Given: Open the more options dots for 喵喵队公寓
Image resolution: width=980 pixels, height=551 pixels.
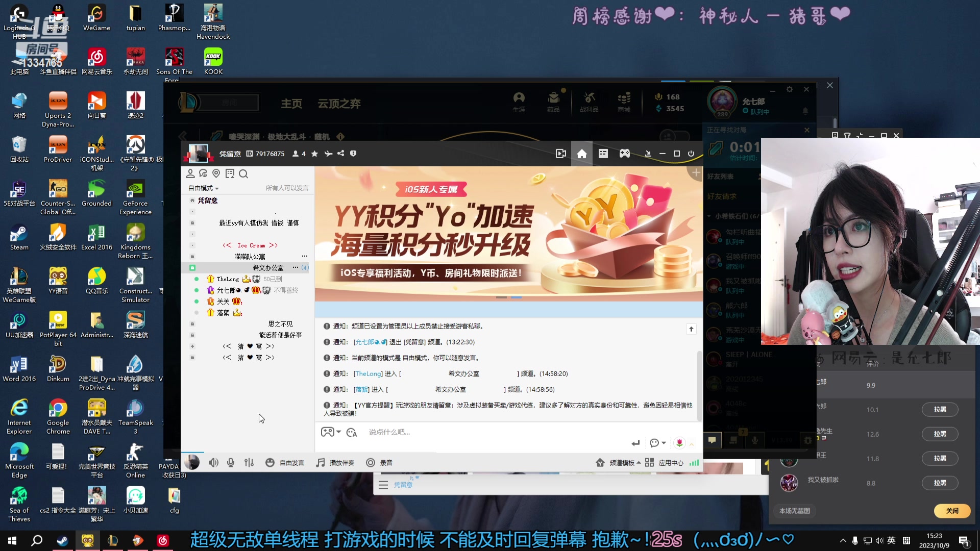Looking at the screenshot, I should [x=305, y=256].
